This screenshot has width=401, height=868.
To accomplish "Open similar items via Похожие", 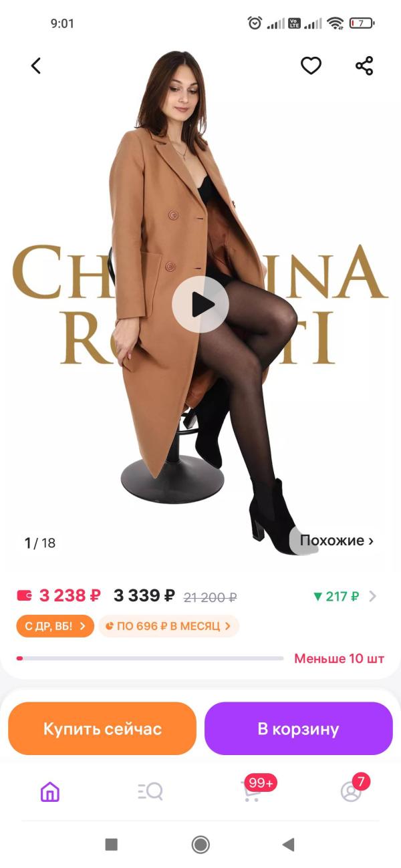I will pyautogui.click(x=337, y=541).
